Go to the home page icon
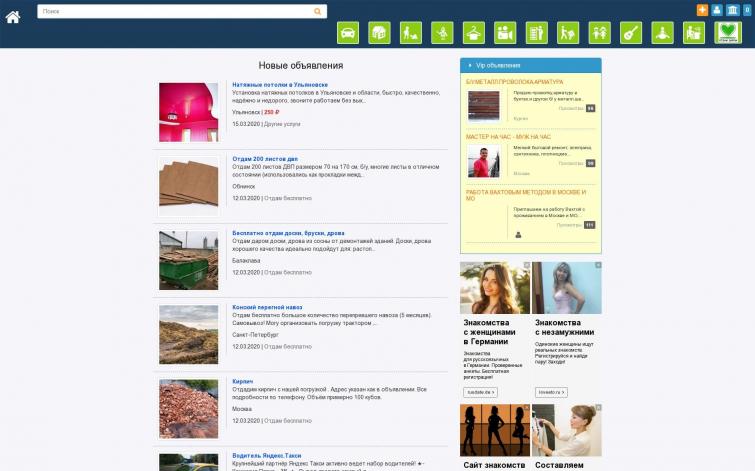This screenshot has height=471, width=755. point(13,17)
